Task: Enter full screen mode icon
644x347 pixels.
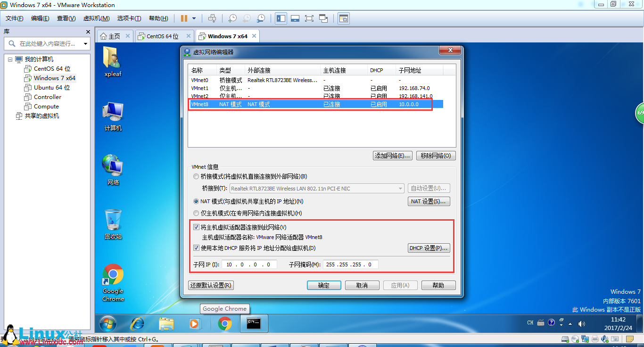Action: click(309, 18)
